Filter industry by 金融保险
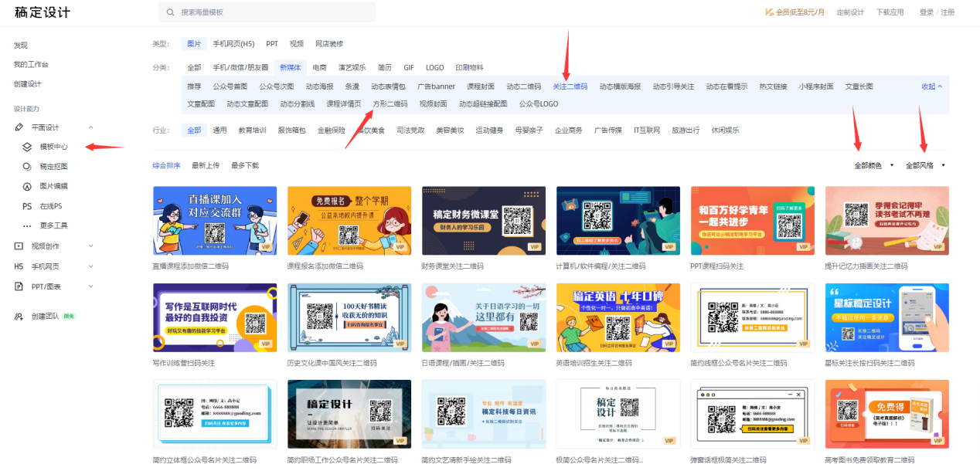This screenshot has height=471, width=980. click(332, 130)
